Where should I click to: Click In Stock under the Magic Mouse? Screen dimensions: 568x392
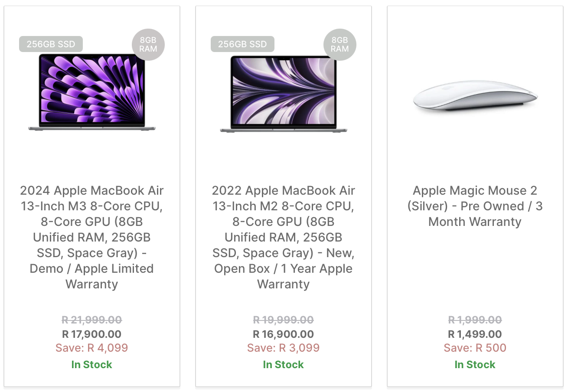(x=475, y=365)
